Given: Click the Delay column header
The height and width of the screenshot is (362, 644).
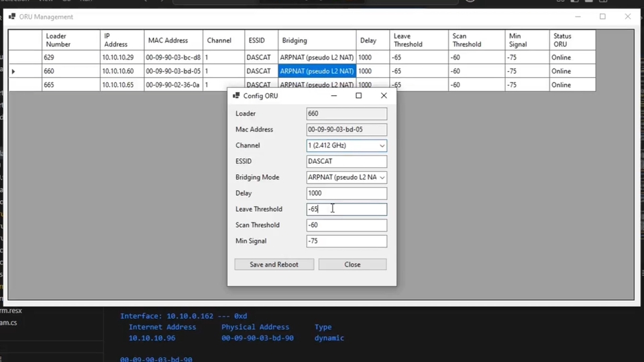Looking at the screenshot, I should (373, 40).
